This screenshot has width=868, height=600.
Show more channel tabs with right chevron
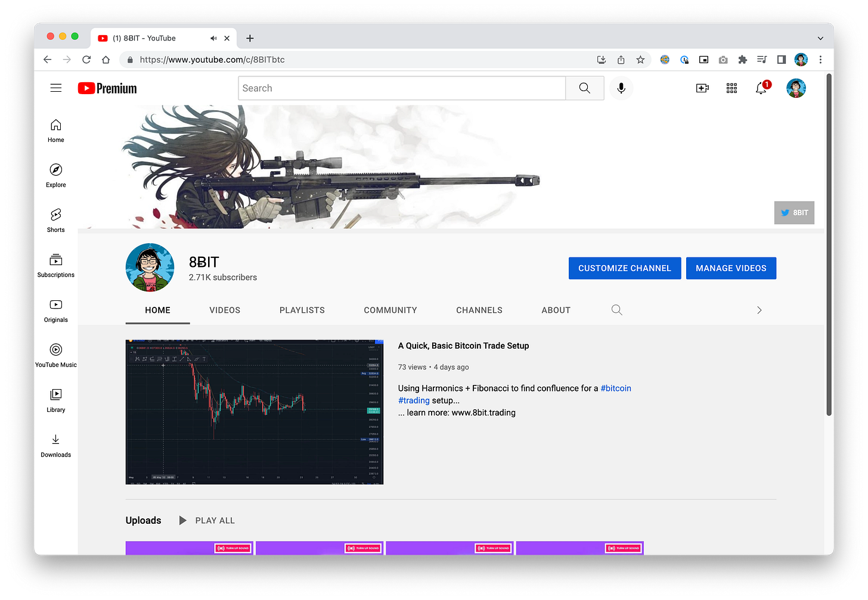pyautogui.click(x=759, y=310)
